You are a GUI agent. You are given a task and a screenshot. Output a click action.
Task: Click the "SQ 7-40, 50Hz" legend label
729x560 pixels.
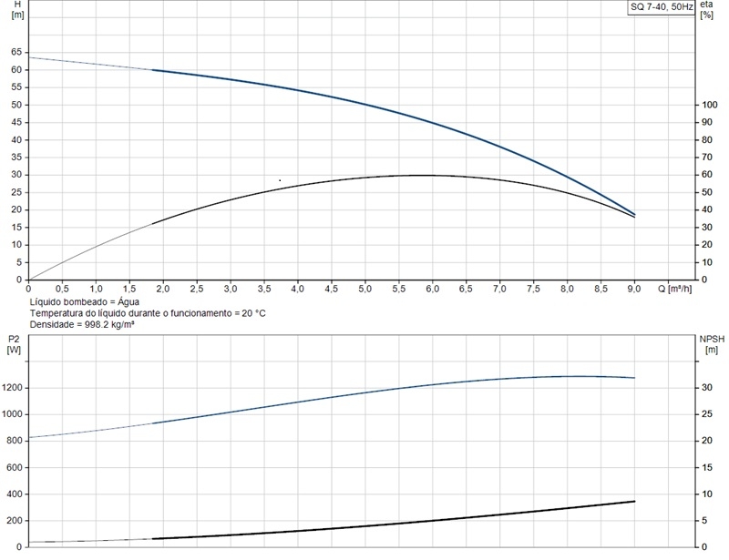point(662,7)
